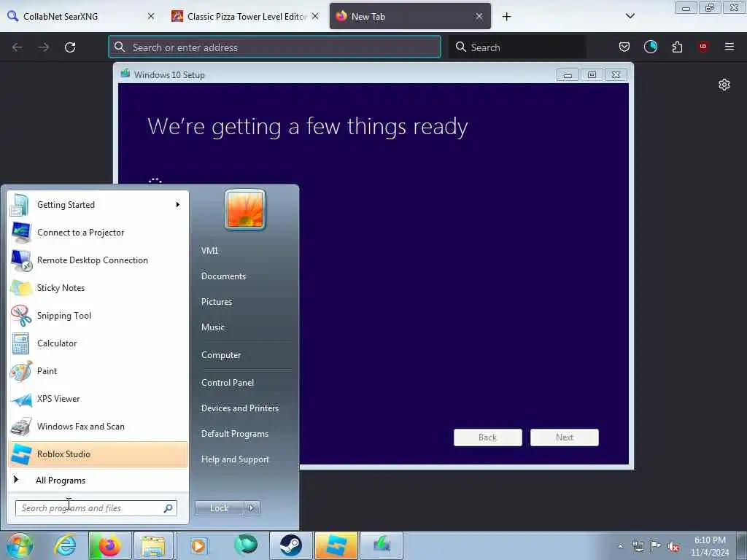This screenshot has width=747, height=560.
Task: Open Documents from Start menu
Action: coord(223,276)
